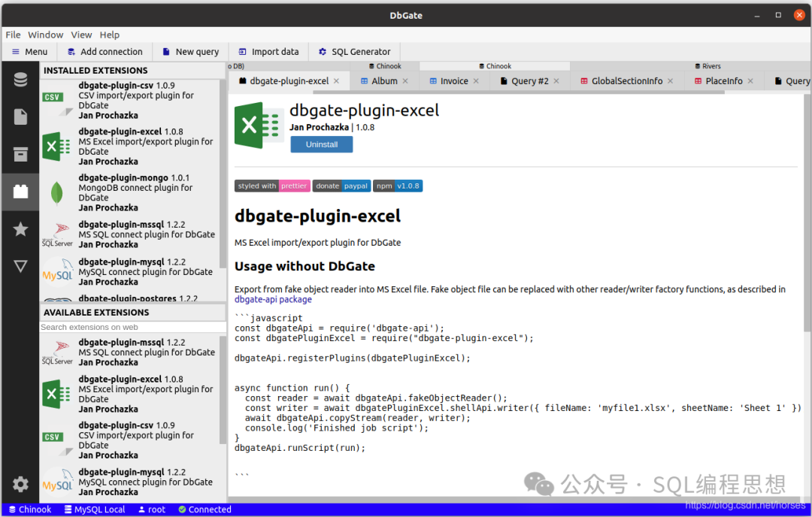The height and width of the screenshot is (517, 812).
Task: Open the files sidebar icon
Action: [x=20, y=116]
